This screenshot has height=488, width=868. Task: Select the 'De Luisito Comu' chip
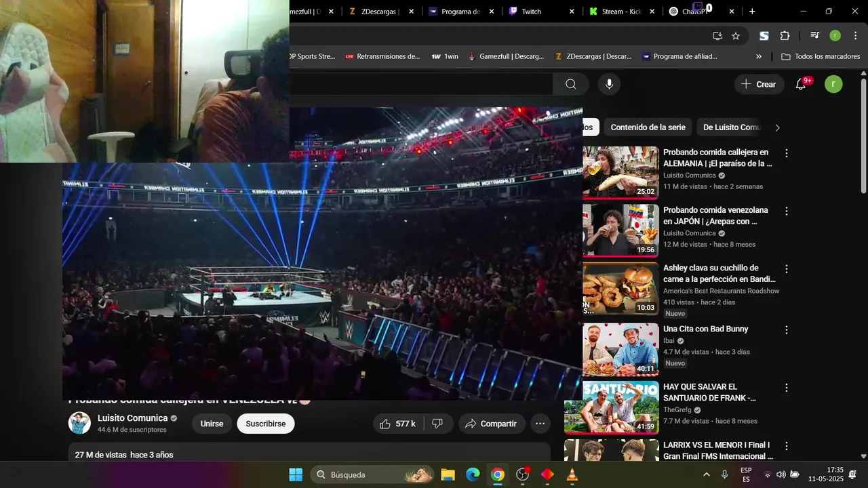coord(732,127)
